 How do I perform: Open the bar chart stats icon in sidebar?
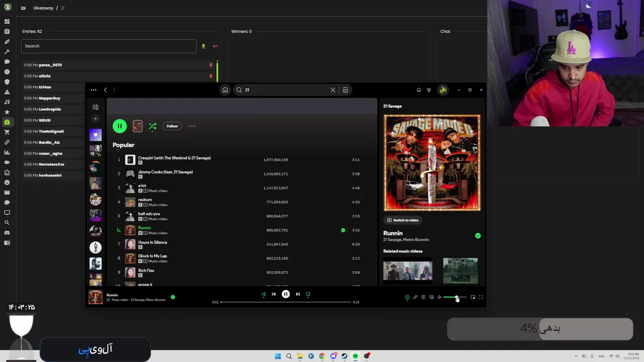(7, 152)
